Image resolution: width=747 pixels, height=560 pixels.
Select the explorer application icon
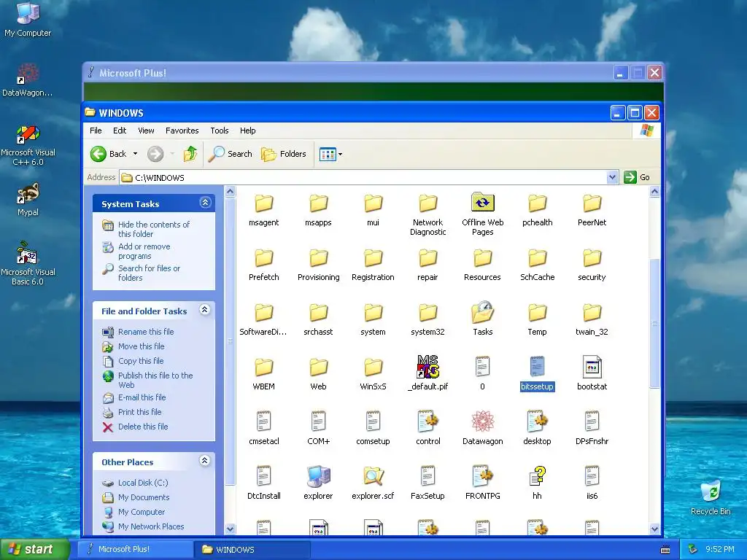click(x=318, y=483)
